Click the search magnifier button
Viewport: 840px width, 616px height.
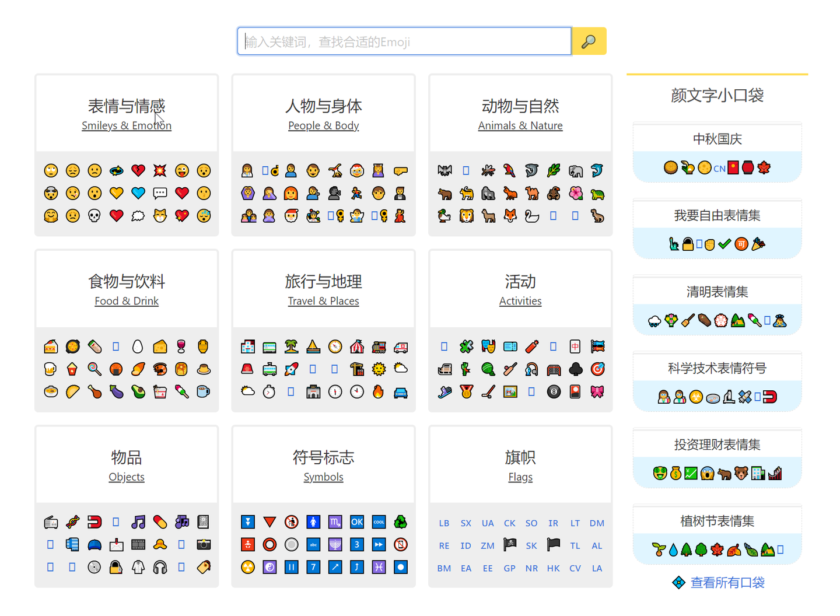click(589, 41)
